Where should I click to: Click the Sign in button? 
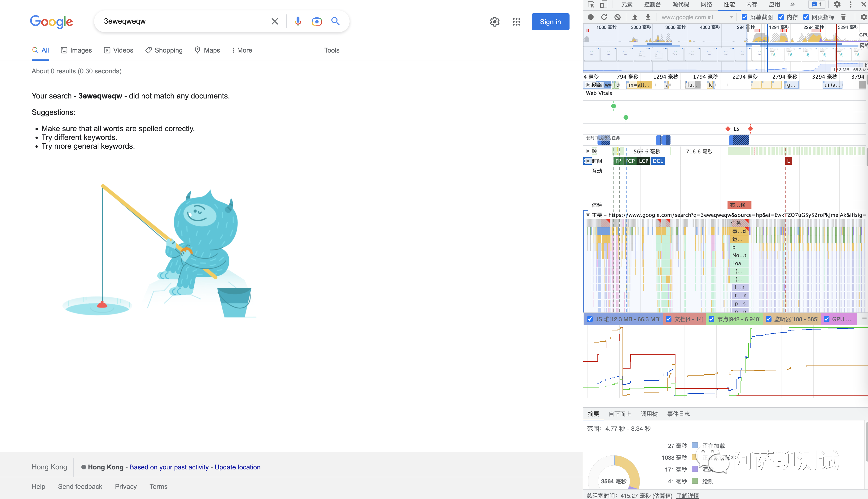pyautogui.click(x=550, y=22)
